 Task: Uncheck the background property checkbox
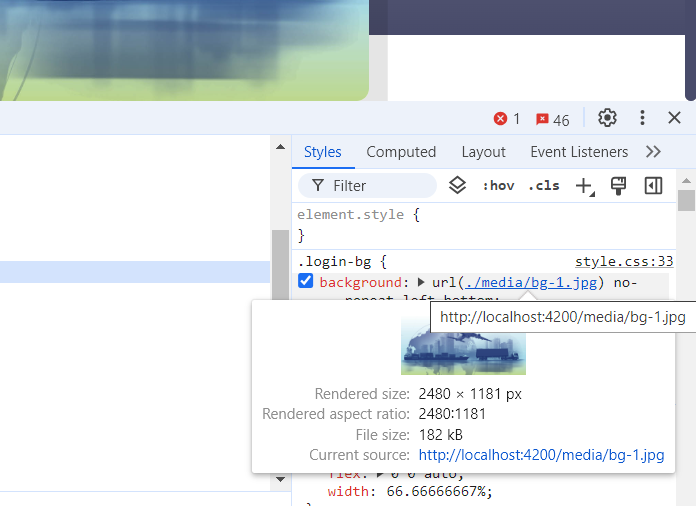click(x=306, y=282)
